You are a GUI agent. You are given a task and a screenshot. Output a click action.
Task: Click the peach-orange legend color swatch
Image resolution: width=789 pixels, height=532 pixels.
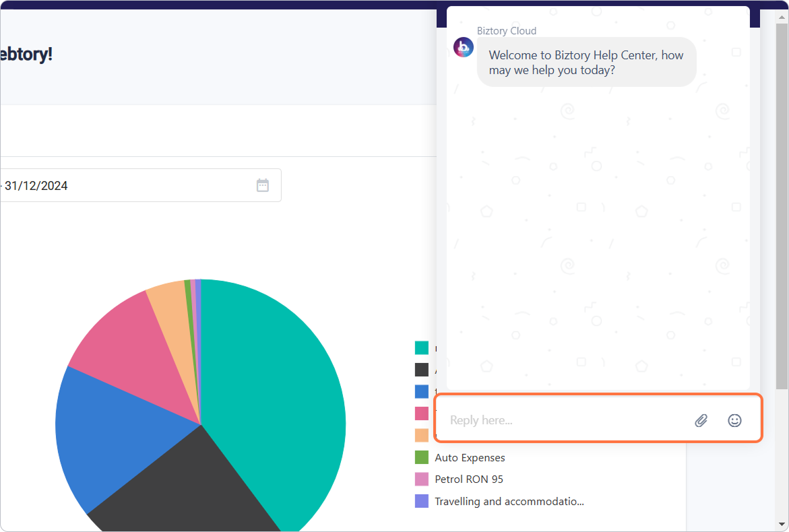point(422,436)
